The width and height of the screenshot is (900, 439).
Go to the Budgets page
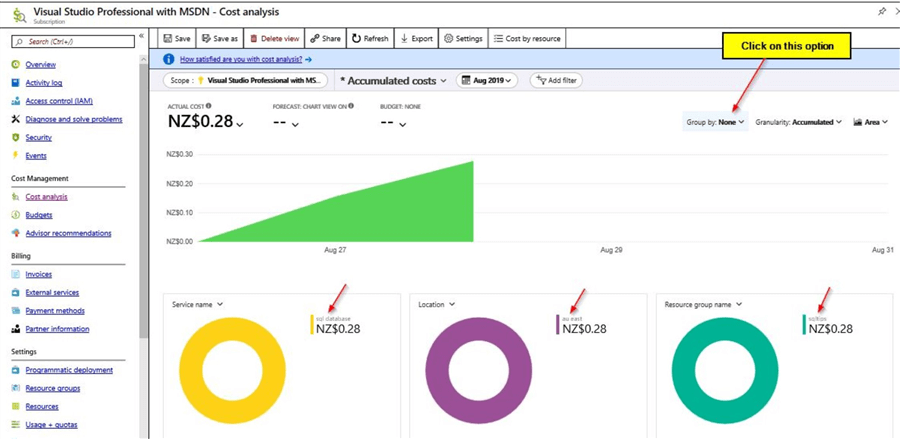tap(39, 215)
